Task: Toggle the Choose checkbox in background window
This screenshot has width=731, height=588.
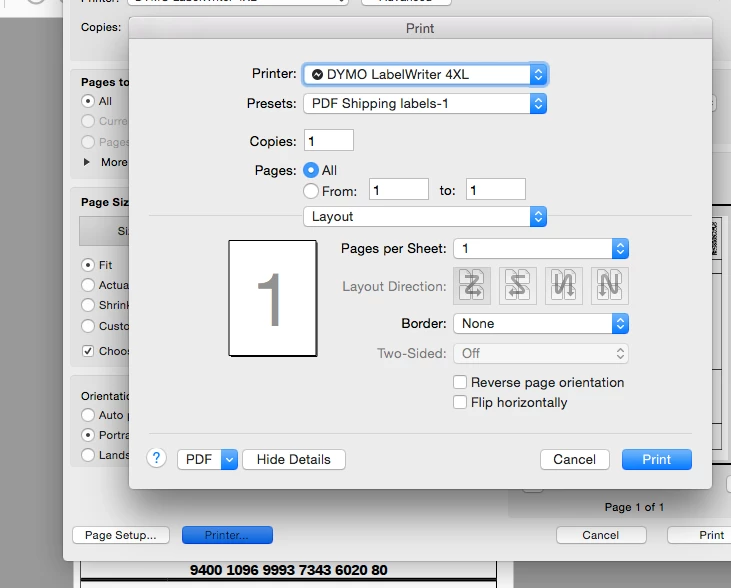Action: coord(88,351)
